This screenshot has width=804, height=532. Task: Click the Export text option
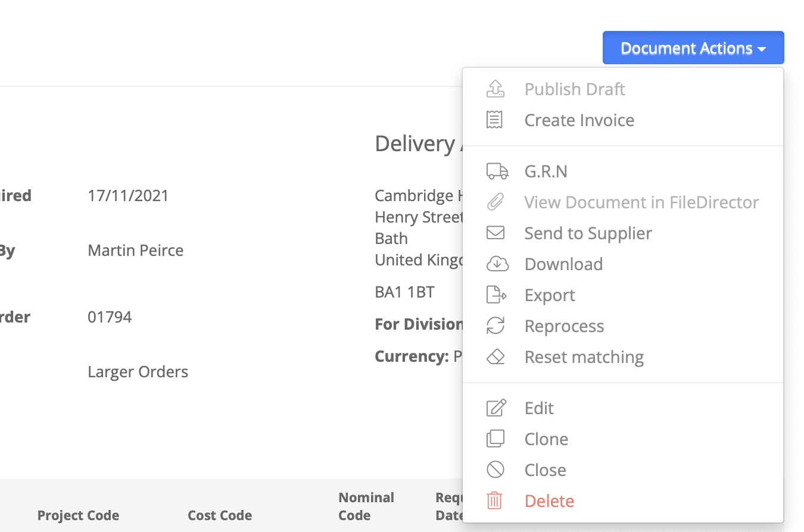(550, 295)
